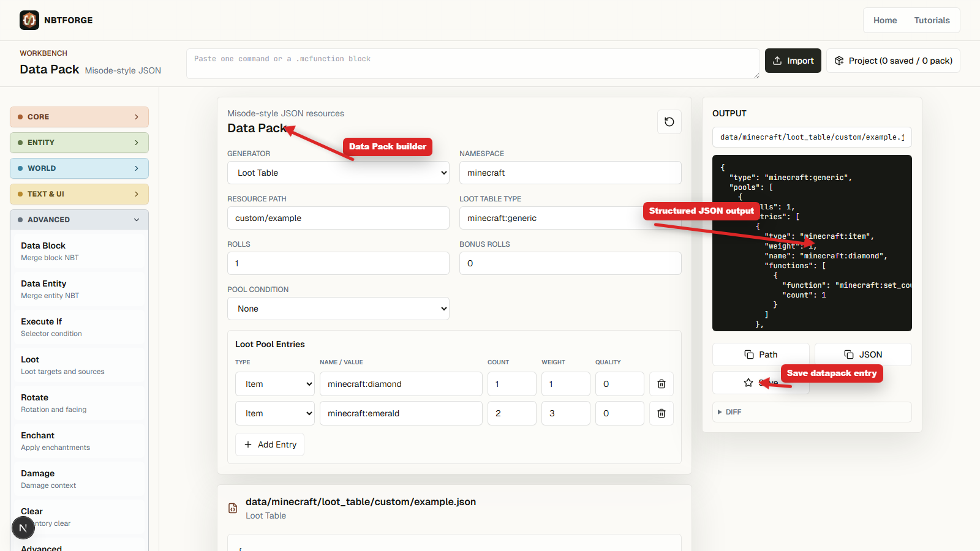Expand the CORE category
The width and height of the screenshot is (980, 551).
click(x=79, y=117)
